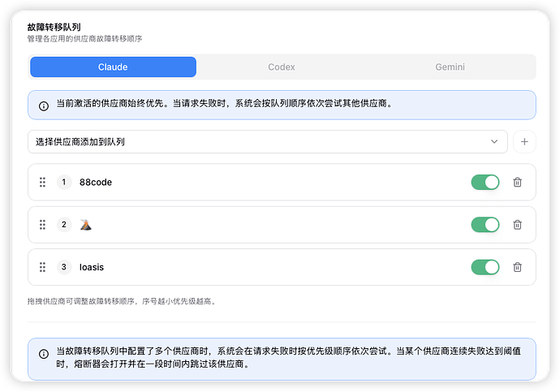Click the drag hint text 拖拽供应商可调整故障转移顺序
This screenshot has width=560, height=392.
80,301
